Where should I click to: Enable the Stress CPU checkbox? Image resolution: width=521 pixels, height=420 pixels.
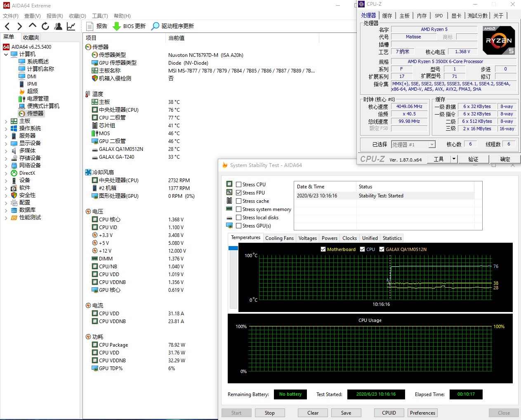pyautogui.click(x=238, y=184)
